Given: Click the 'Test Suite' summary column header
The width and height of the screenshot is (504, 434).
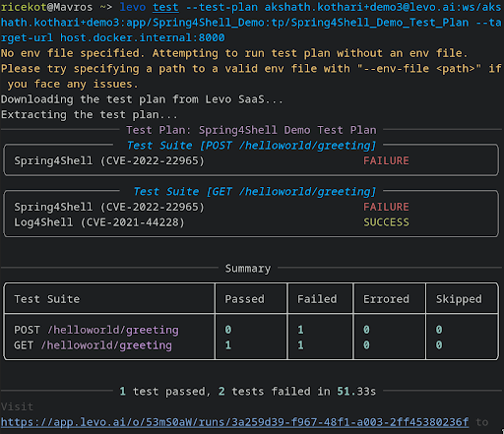Looking at the screenshot, I should tap(47, 299).
